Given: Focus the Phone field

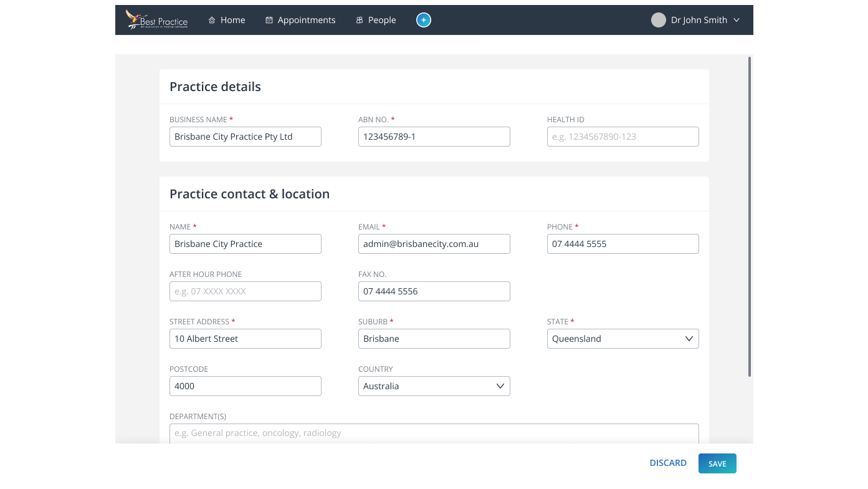Looking at the screenshot, I should point(623,244).
